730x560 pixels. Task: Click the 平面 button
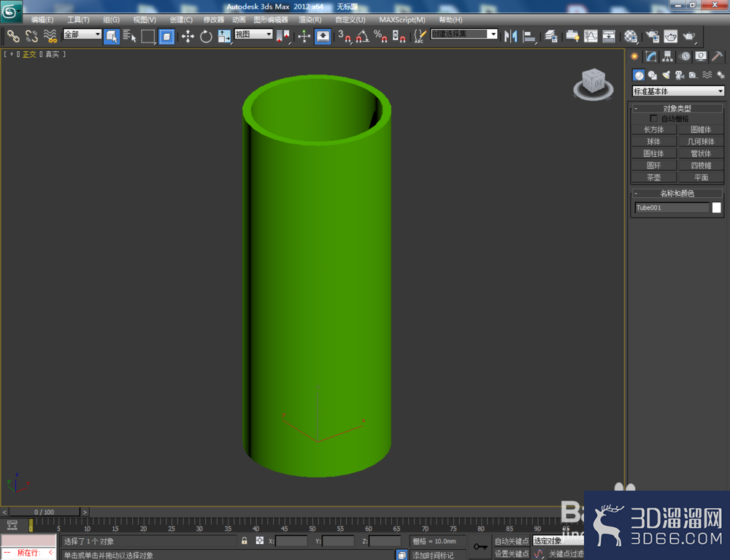click(701, 177)
